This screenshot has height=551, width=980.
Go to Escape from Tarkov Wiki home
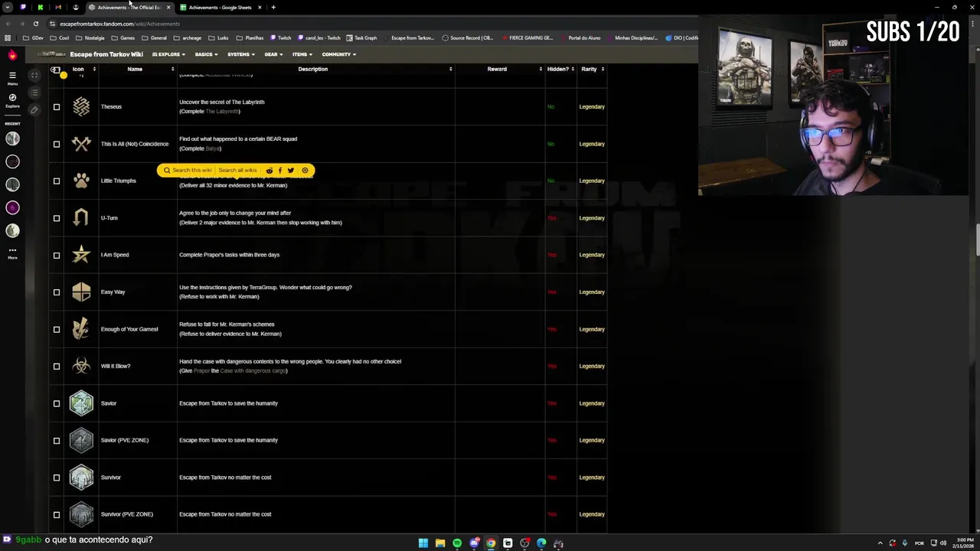pyautogui.click(x=106, y=54)
